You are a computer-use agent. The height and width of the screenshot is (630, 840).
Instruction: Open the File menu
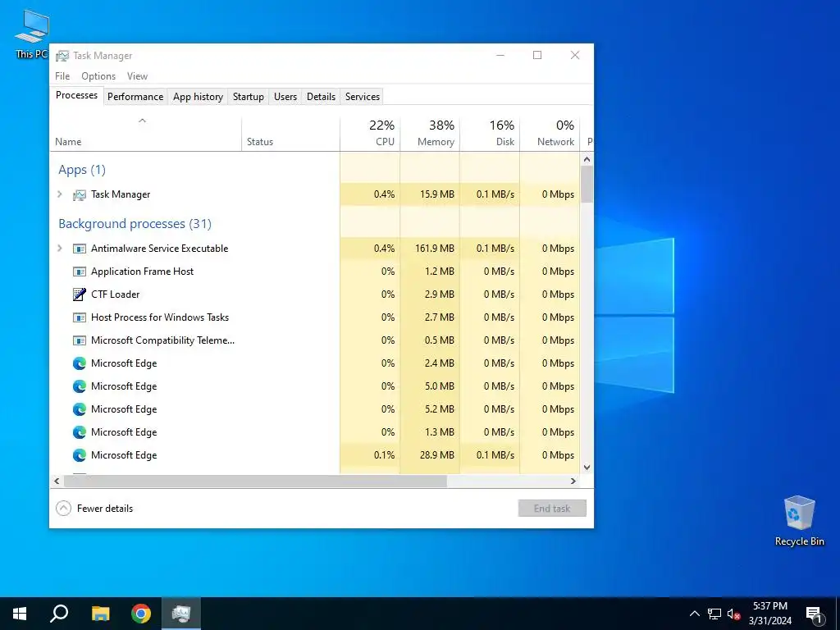pos(62,76)
